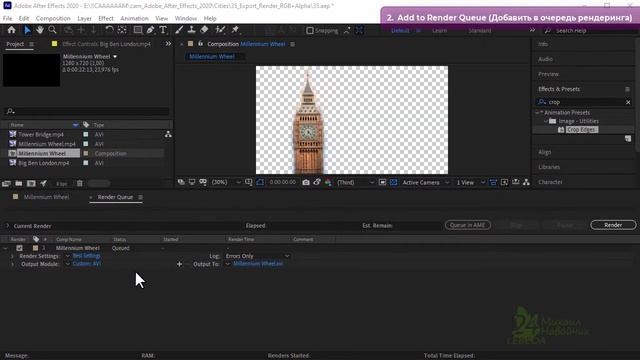Uncheck Render checkbox for Millennium Wheel item
Image resolution: width=640 pixels, height=360 pixels.
[x=19, y=248]
